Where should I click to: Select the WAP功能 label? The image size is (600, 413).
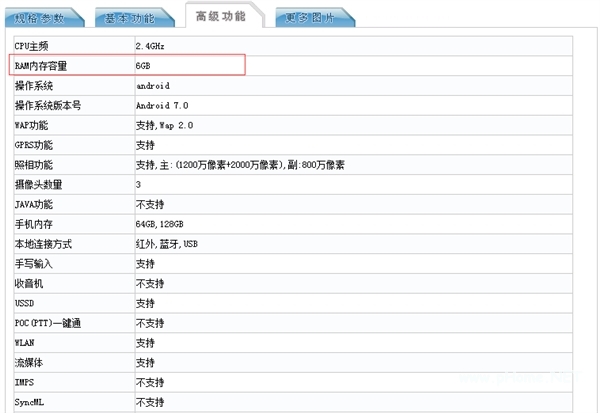[31, 125]
